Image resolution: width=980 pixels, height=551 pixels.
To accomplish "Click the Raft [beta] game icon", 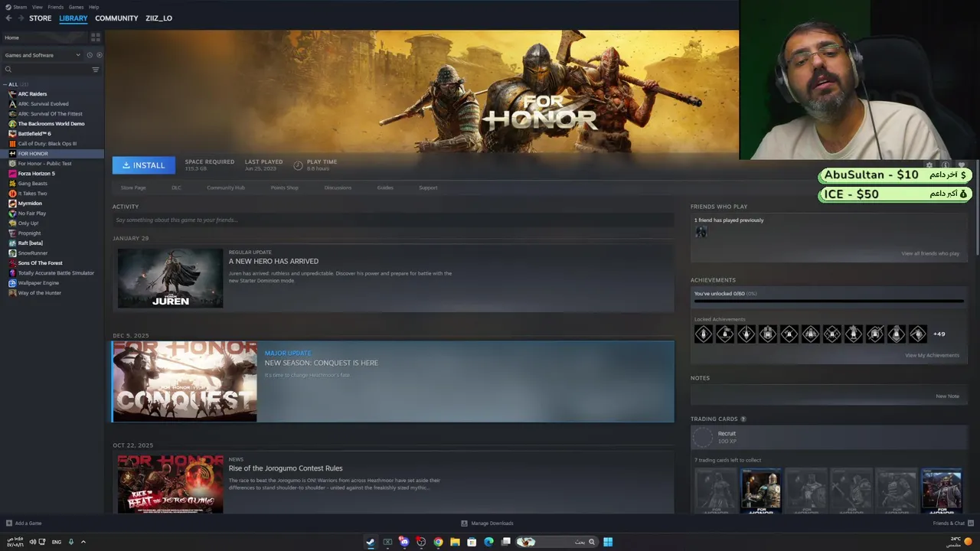I will click(x=12, y=243).
